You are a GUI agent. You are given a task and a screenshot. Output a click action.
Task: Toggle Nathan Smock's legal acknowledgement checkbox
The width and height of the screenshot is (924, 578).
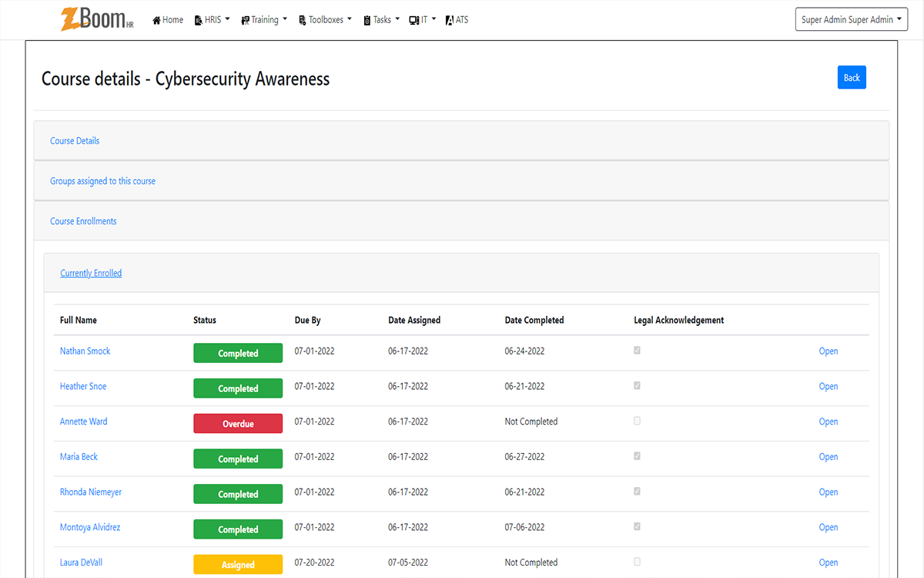[637, 351]
